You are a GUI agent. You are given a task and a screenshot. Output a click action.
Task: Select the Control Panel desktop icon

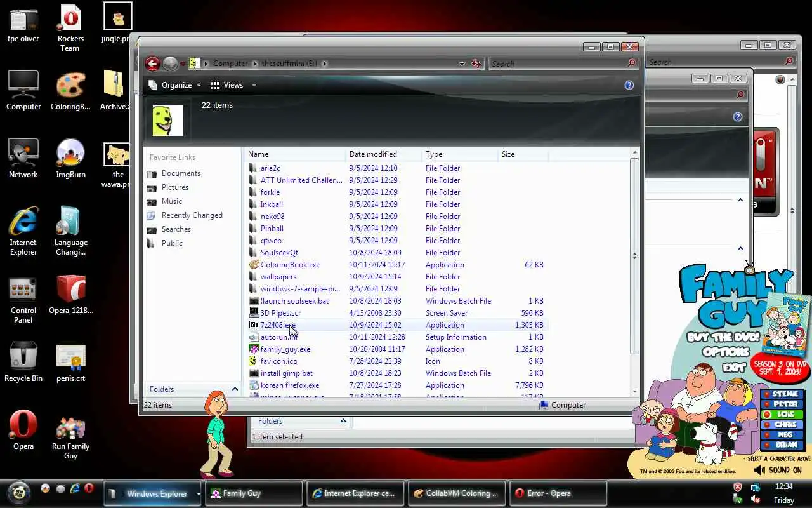pyautogui.click(x=23, y=300)
